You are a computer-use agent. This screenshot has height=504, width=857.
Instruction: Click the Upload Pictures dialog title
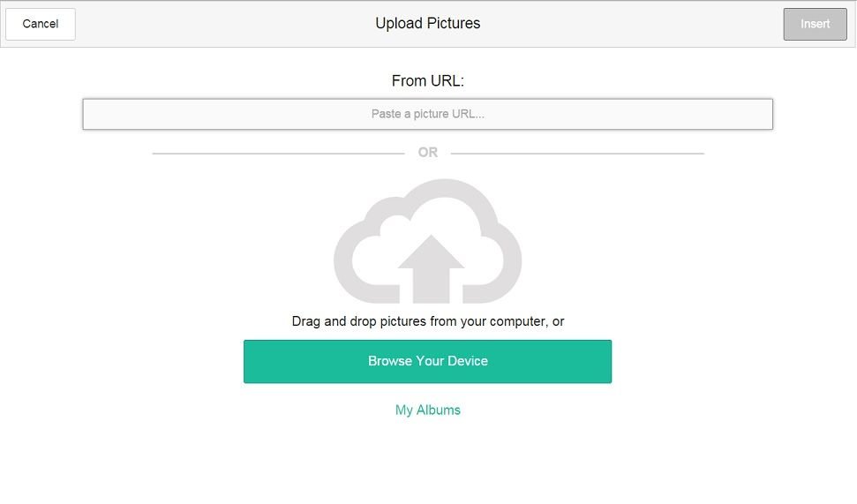tap(427, 24)
